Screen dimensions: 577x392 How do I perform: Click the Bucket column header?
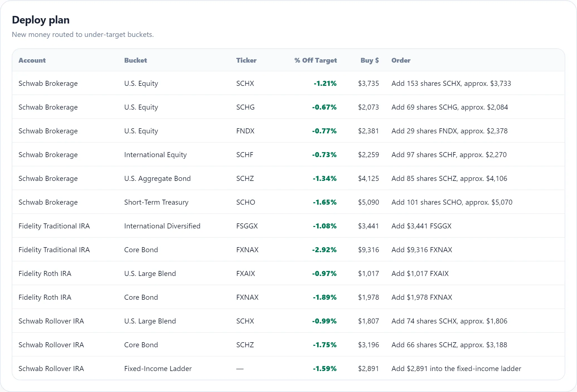(x=135, y=60)
